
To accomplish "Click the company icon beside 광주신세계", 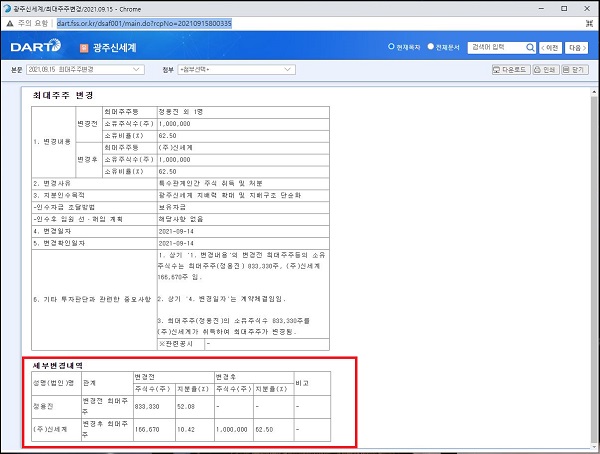I will [83, 47].
